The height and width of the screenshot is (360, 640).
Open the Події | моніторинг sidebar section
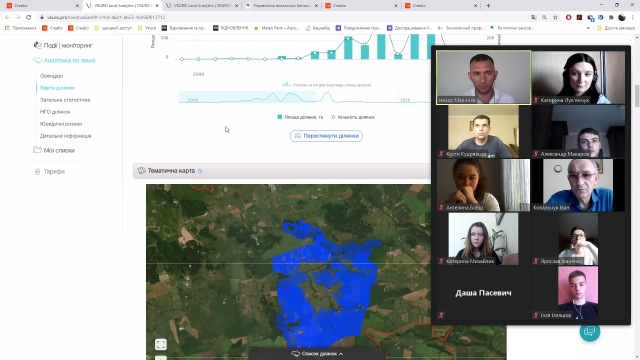tap(63, 45)
